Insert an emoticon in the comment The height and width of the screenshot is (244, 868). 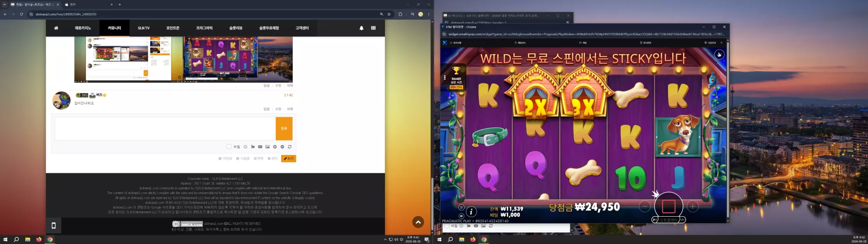(245, 147)
